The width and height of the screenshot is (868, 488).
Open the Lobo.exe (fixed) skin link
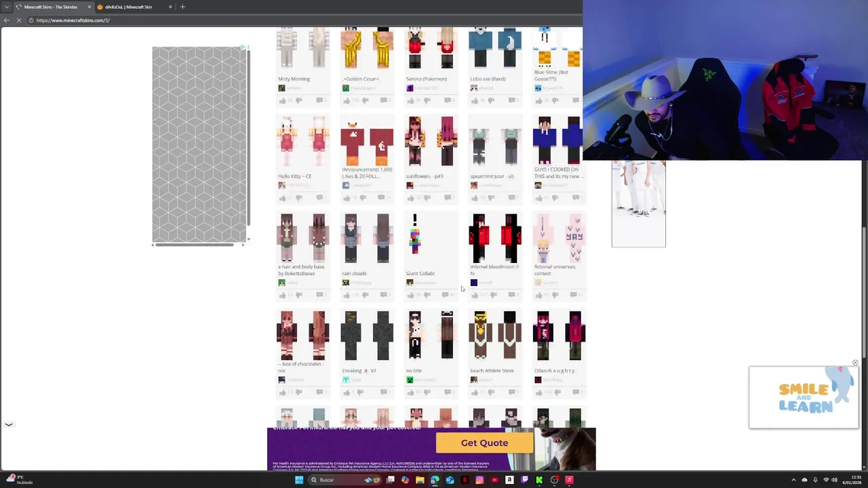[x=488, y=79]
